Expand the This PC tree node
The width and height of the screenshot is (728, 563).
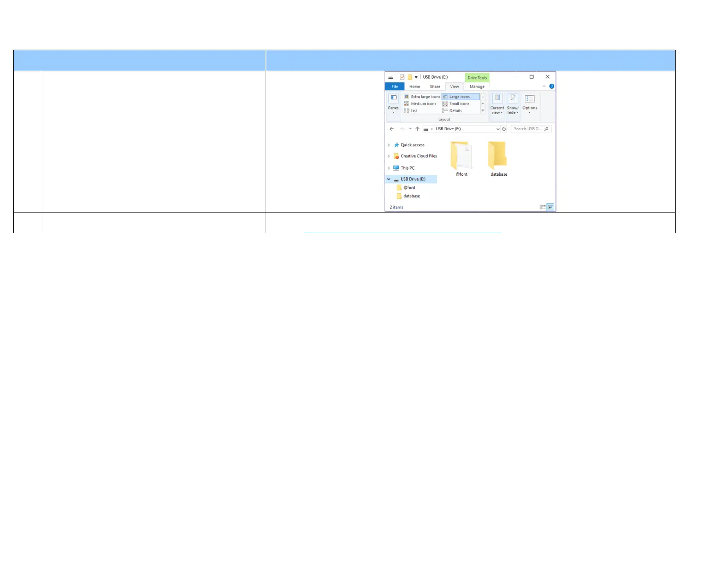[389, 168]
